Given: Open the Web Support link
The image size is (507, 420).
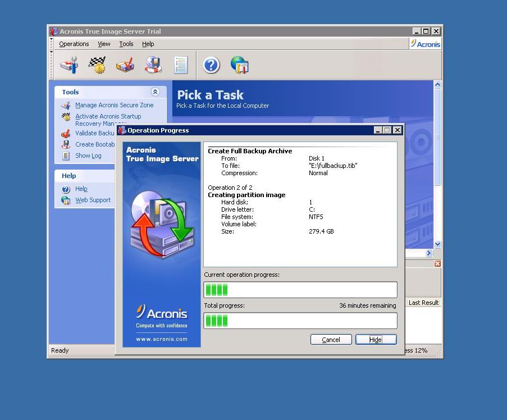Looking at the screenshot, I should pos(93,200).
